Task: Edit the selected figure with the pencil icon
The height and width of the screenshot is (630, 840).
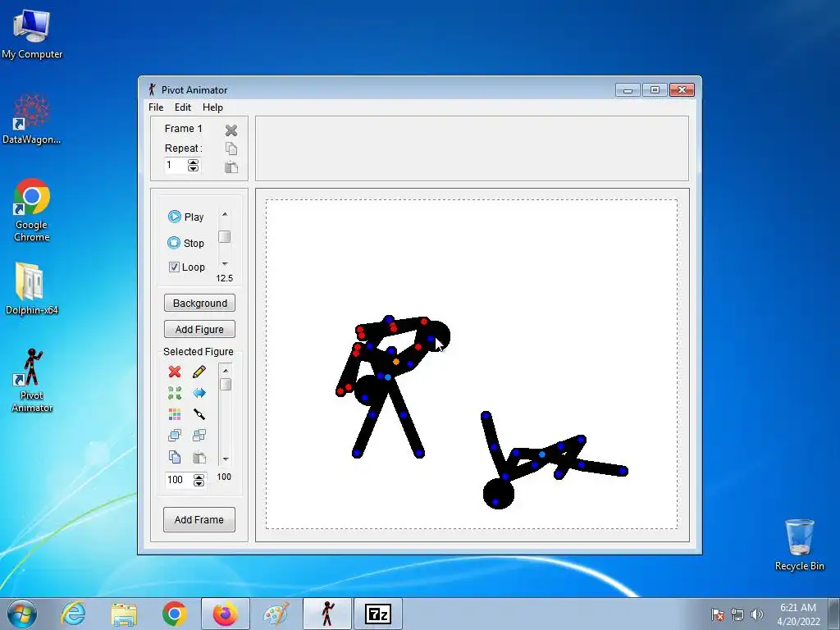Action: pos(199,372)
